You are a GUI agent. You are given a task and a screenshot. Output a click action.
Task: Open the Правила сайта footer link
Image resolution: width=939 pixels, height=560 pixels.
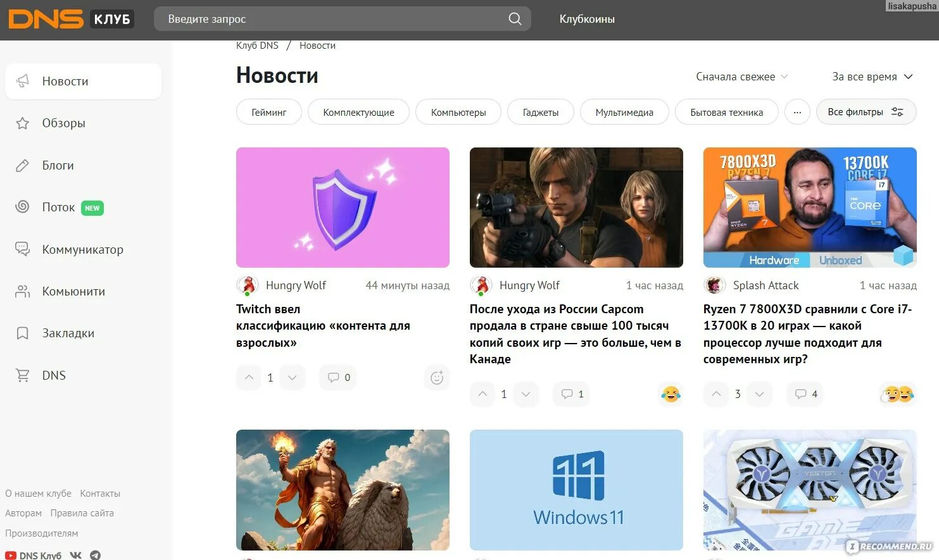[x=82, y=513]
